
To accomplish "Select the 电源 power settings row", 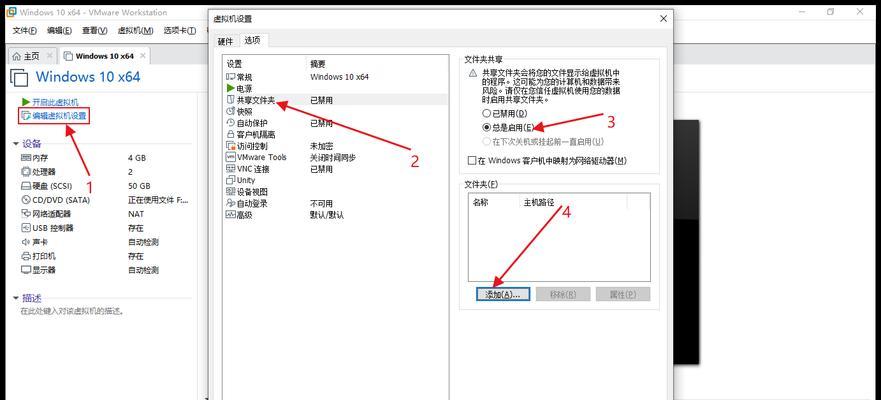I will coord(335,88).
